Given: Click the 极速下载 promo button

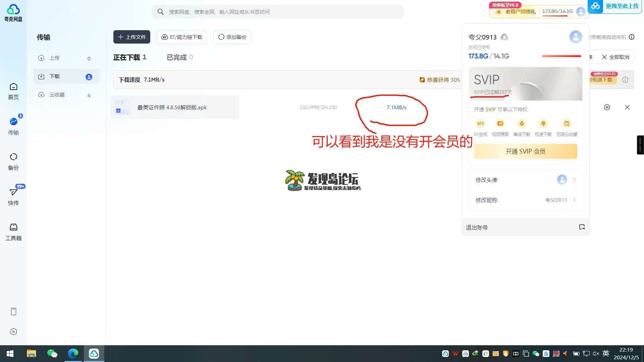Looking at the screenshot, I should point(603,79).
